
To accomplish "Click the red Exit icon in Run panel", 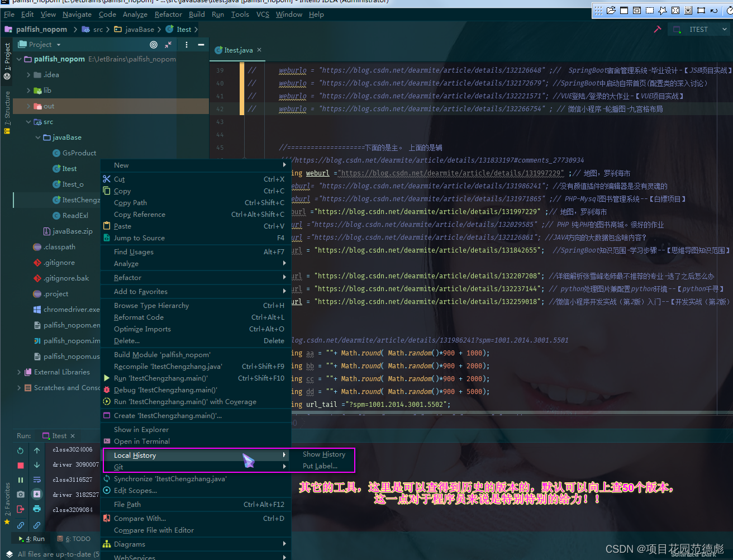I will point(21,509).
